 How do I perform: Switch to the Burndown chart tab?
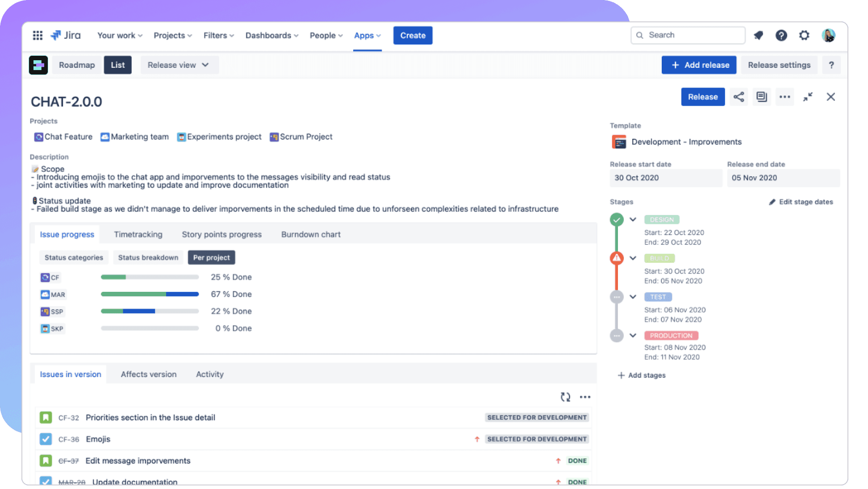[311, 234]
